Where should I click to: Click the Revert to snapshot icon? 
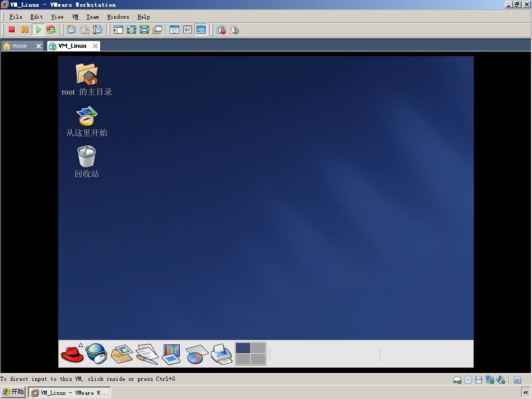pyautogui.click(x=85, y=30)
